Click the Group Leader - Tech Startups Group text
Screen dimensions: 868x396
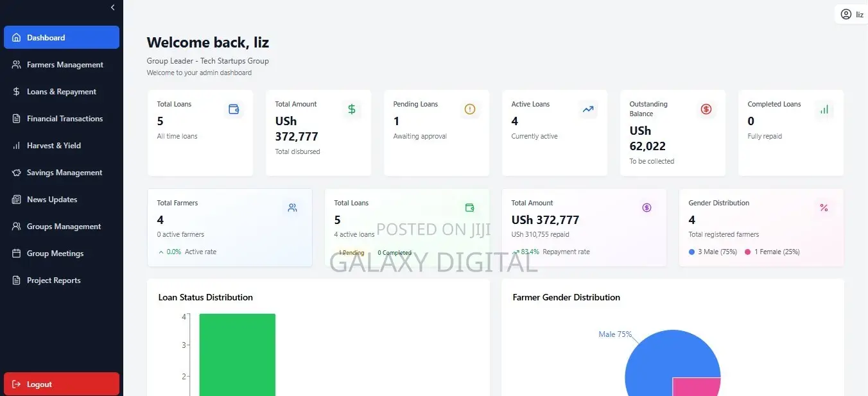tap(208, 61)
